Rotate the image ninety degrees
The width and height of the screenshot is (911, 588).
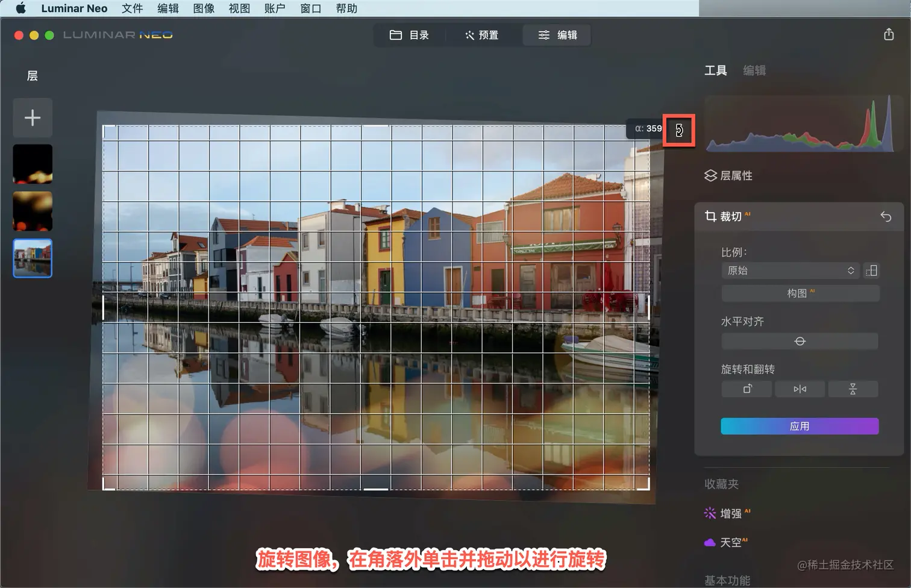click(x=747, y=389)
